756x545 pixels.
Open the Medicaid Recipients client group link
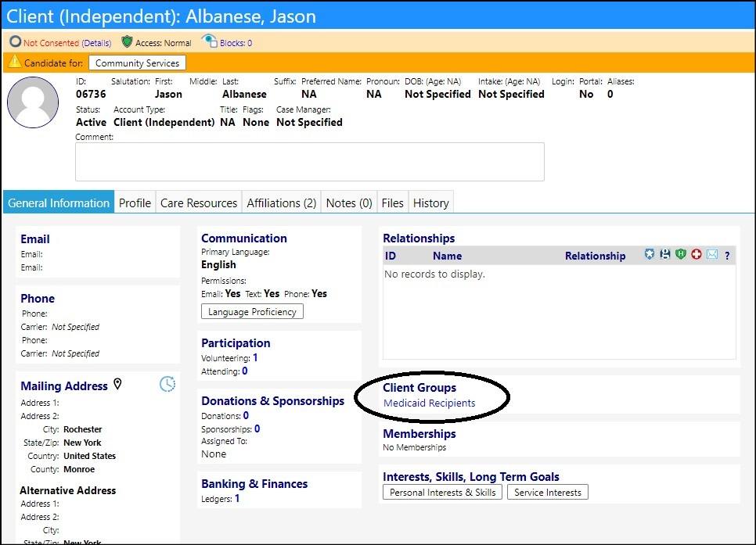(429, 403)
